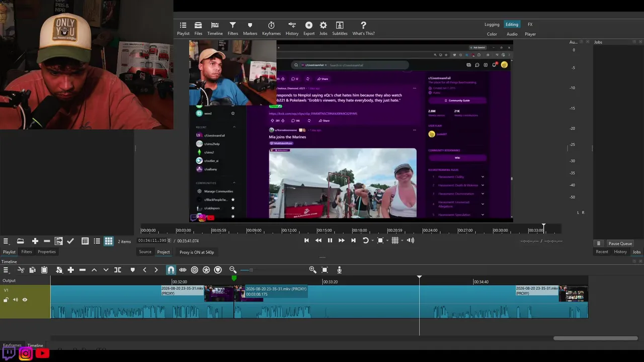Open the Subtitles panel
The width and height of the screenshot is (644, 362).
click(x=340, y=29)
